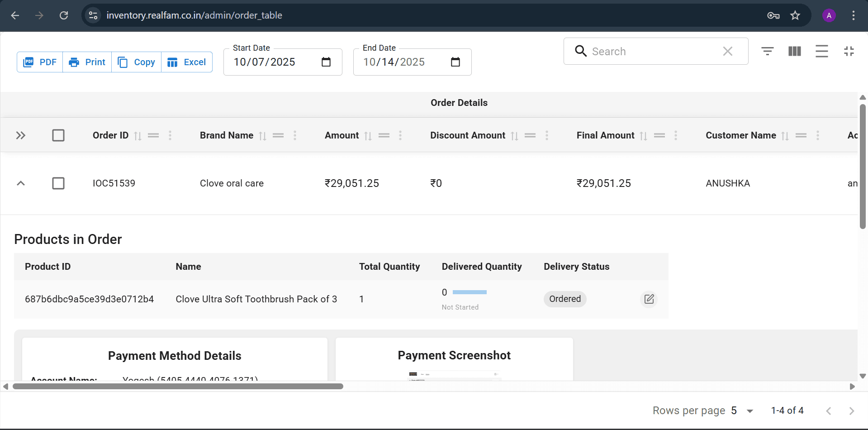Click the expand-all double chevron in the header
Viewport: 868px width, 430px height.
(20, 135)
